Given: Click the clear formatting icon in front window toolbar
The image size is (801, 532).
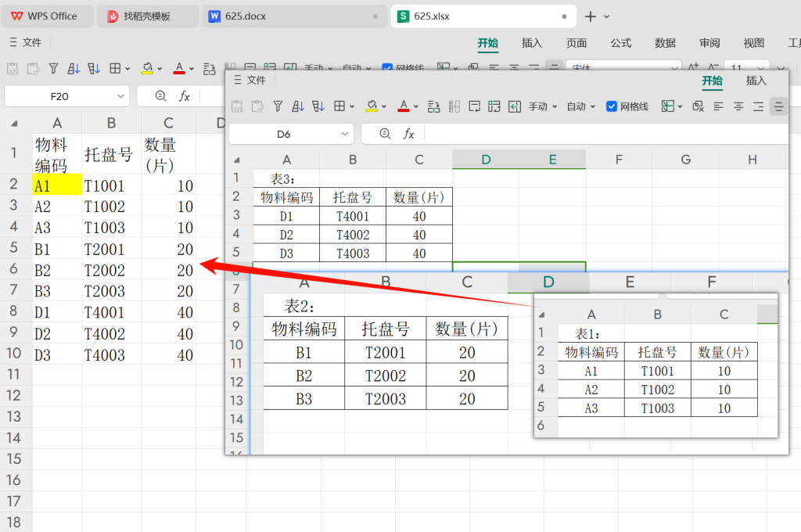Looking at the screenshot, I should tap(699, 106).
